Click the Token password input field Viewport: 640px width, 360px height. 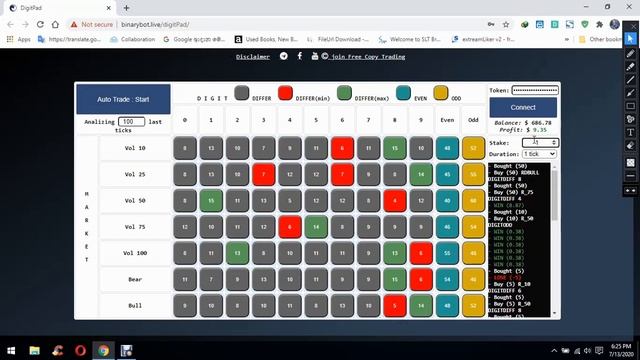(x=535, y=90)
